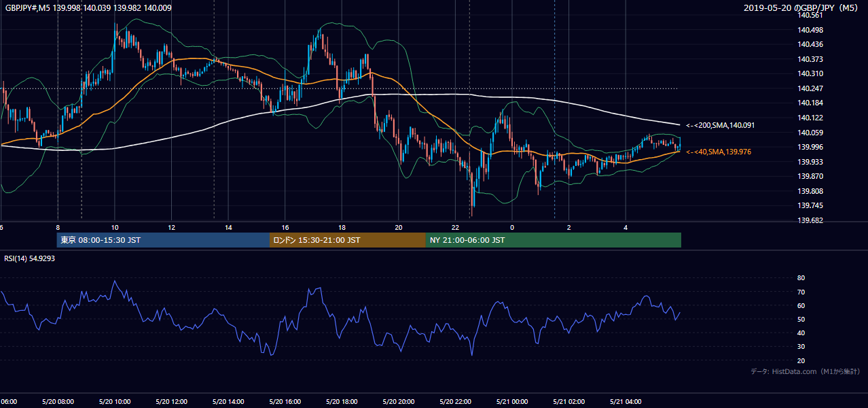Viewport: 868px width, 408px height.
Task: Click hour label 0 under price chart
Action: pos(512,228)
